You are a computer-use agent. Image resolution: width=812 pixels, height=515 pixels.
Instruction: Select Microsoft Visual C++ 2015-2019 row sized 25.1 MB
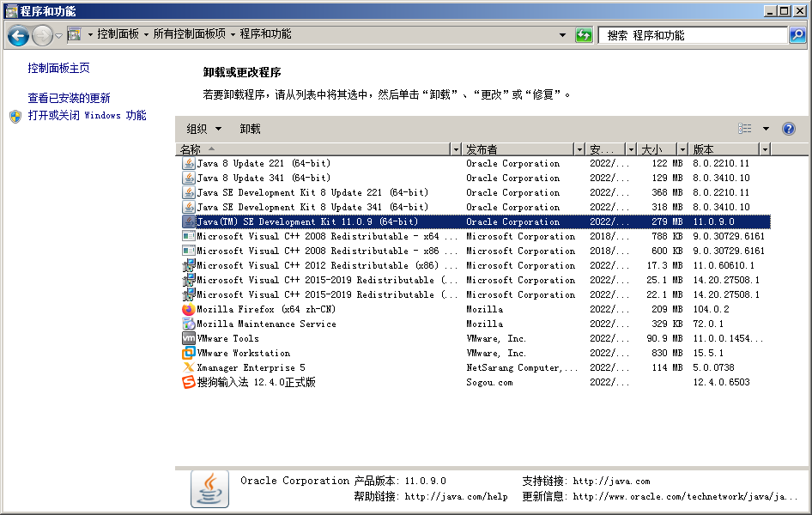476,280
